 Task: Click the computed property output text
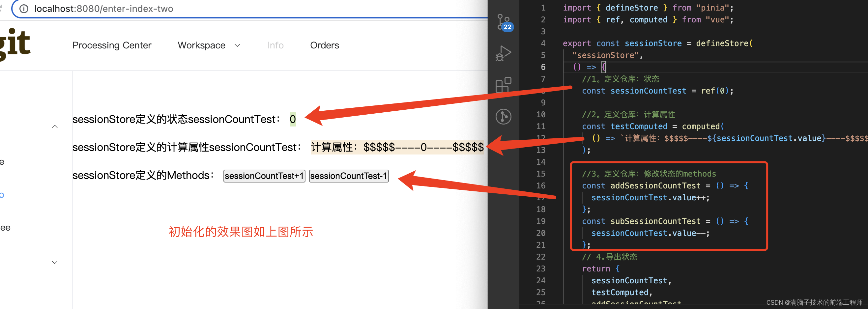coord(397,147)
